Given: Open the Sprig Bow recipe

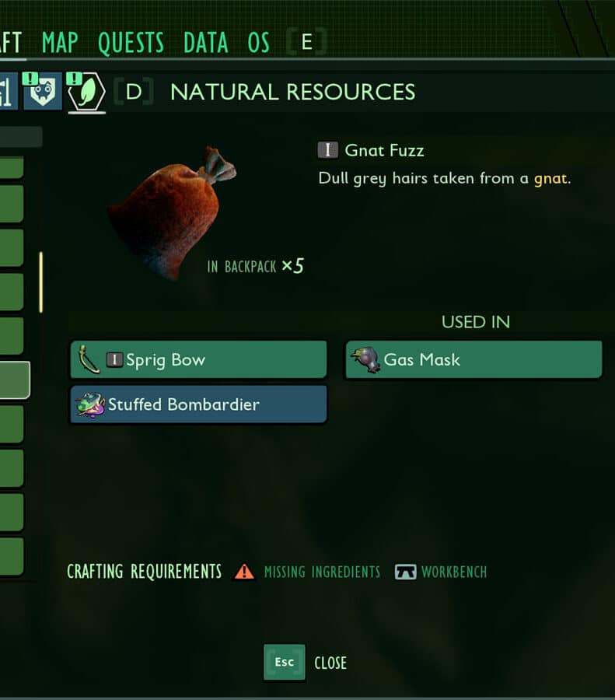Looking at the screenshot, I should tap(198, 359).
